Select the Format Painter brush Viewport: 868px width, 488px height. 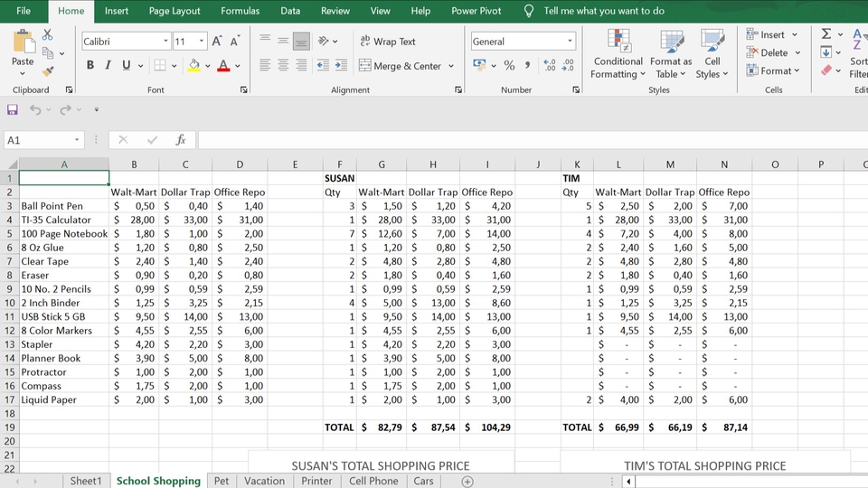coord(48,71)
